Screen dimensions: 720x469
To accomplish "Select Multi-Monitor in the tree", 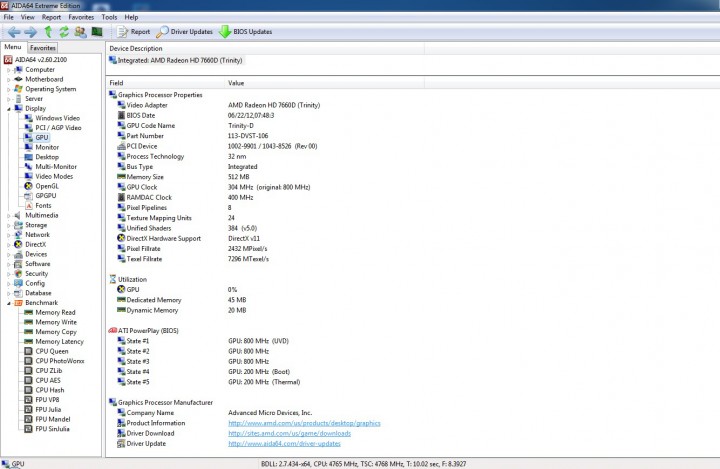I will coord(56,167).
